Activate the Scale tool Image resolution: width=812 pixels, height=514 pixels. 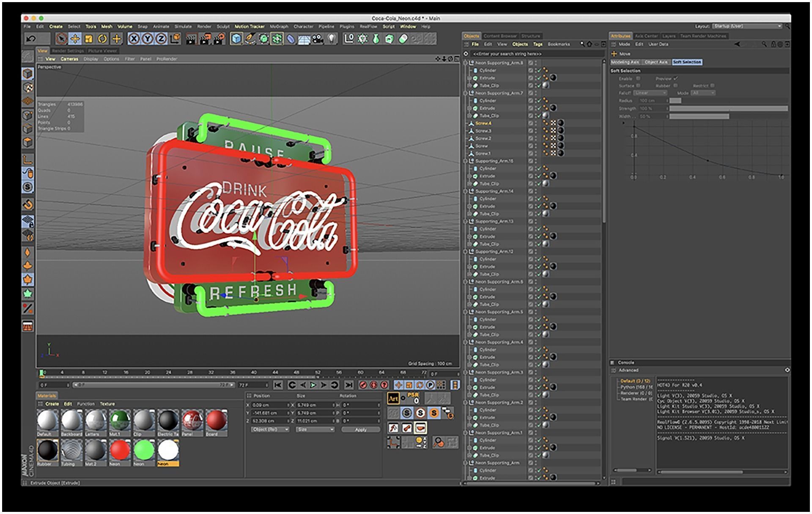tap(89, 39)
